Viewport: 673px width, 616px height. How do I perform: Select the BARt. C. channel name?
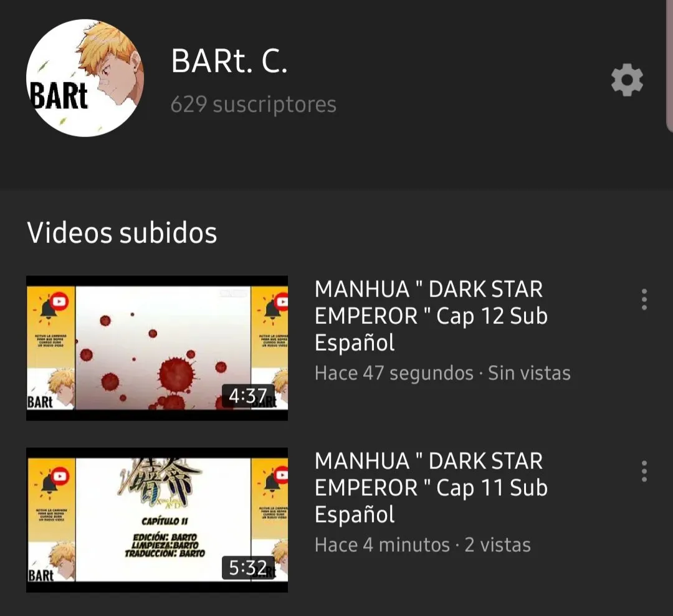coord(229,61)
